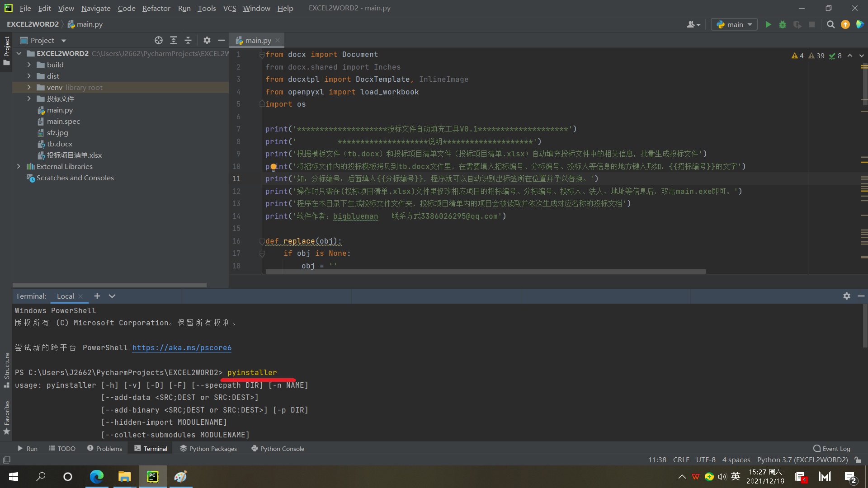Open the Problems tool window
This screenshot has height=488, width=868.
(104, 448)
